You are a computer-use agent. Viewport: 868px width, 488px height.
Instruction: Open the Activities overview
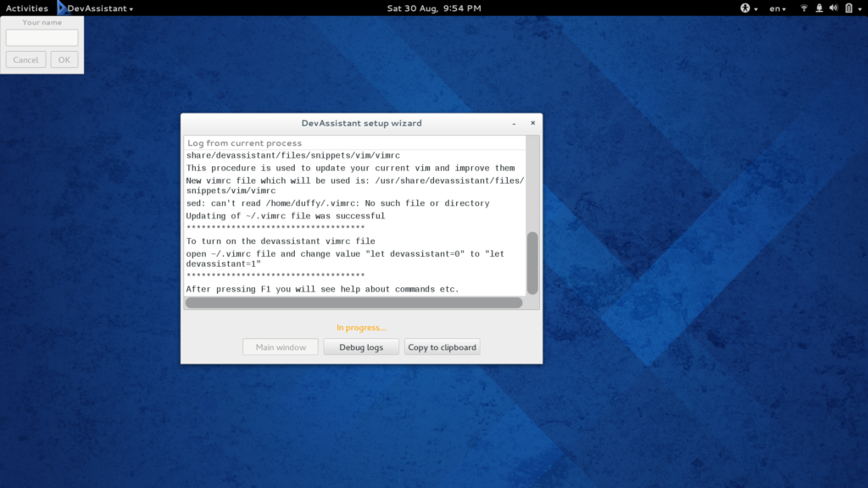click(26, 8)
